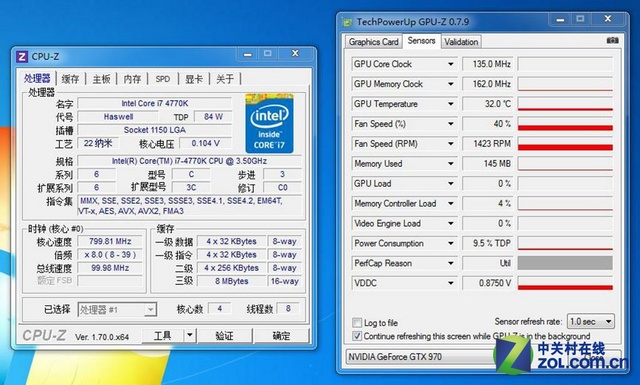This screenshot has width=640, height=385.
Task: Open the Sensor refresh rate dropdown
Action: point(591,322)
